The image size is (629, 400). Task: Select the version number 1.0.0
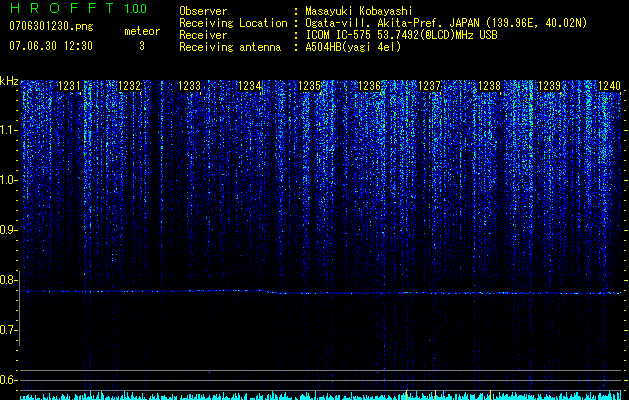[x=136, y=8]
